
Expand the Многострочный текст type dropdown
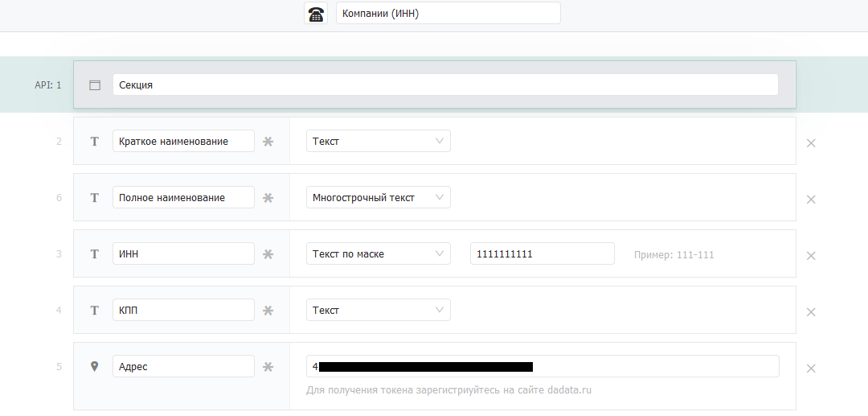378,197
